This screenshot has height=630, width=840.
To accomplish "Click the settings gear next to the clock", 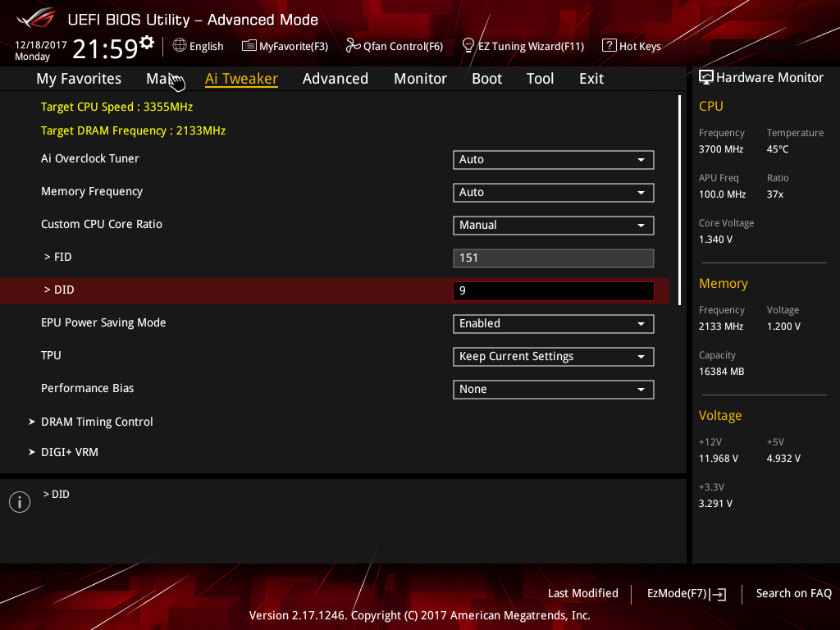I will tap(147, 43).
